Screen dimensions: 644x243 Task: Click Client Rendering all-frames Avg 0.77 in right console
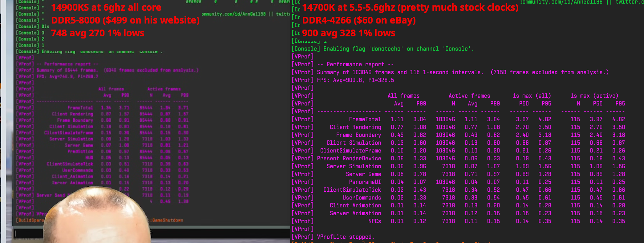click(x=397, y=127)
